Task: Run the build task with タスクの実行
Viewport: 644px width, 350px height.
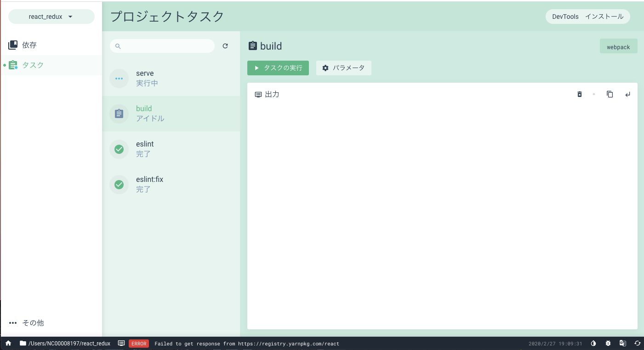Action: (278, 68)
